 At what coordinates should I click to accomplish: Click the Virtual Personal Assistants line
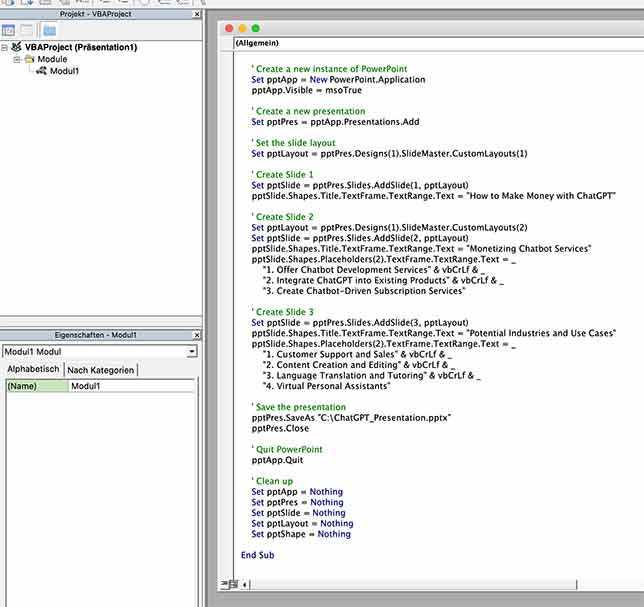pyautogui.click(x=327, y=386)
